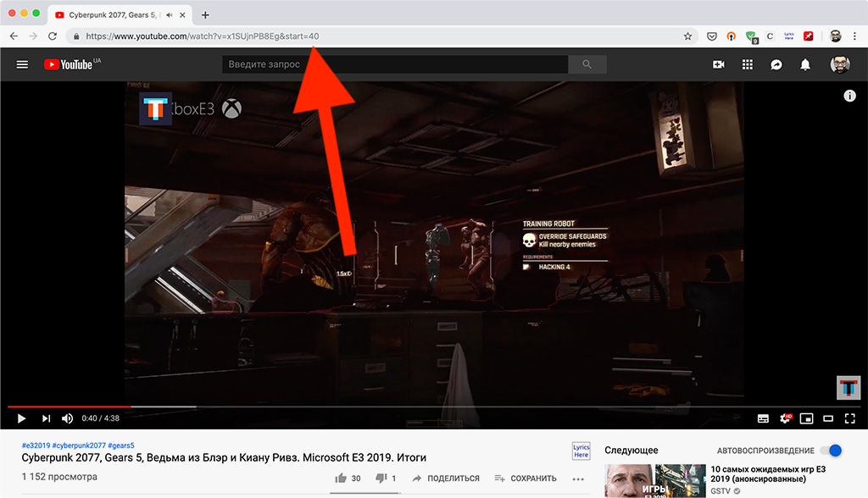Open Chrome's three-dot menu
This screenshot has width=868, height=498.
854,36
